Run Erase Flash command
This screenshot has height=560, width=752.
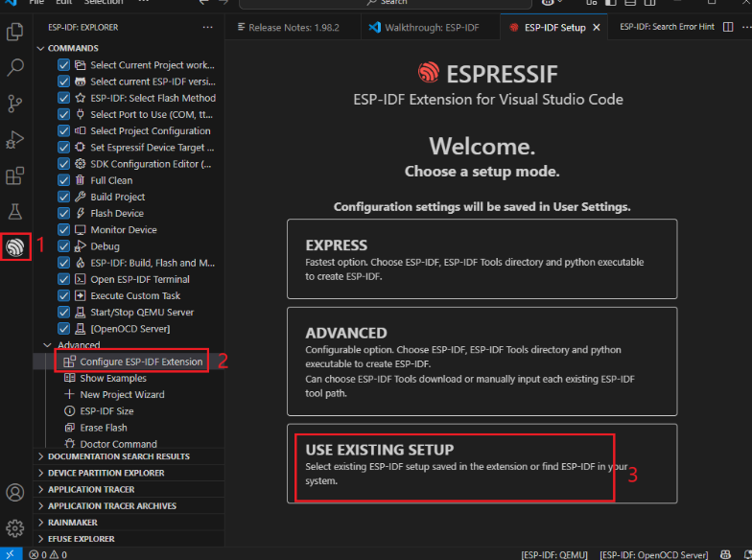pyautogui.click(x=129, y=428)
